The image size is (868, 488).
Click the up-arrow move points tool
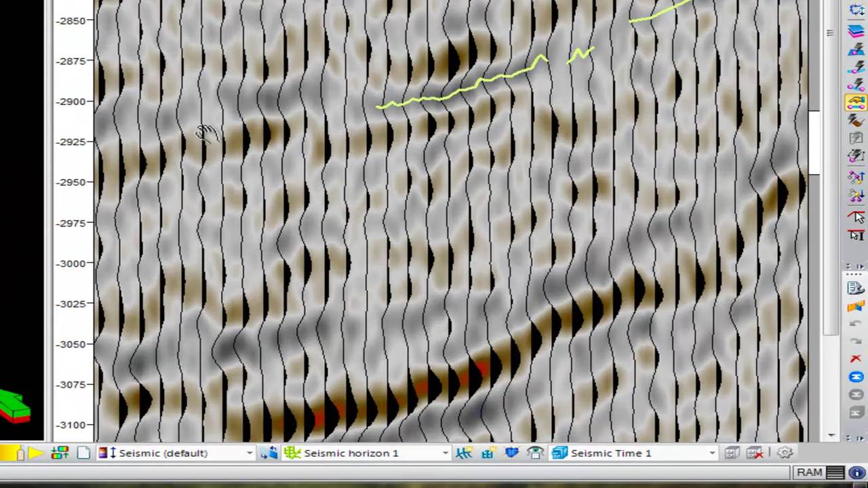pos(856,178)
